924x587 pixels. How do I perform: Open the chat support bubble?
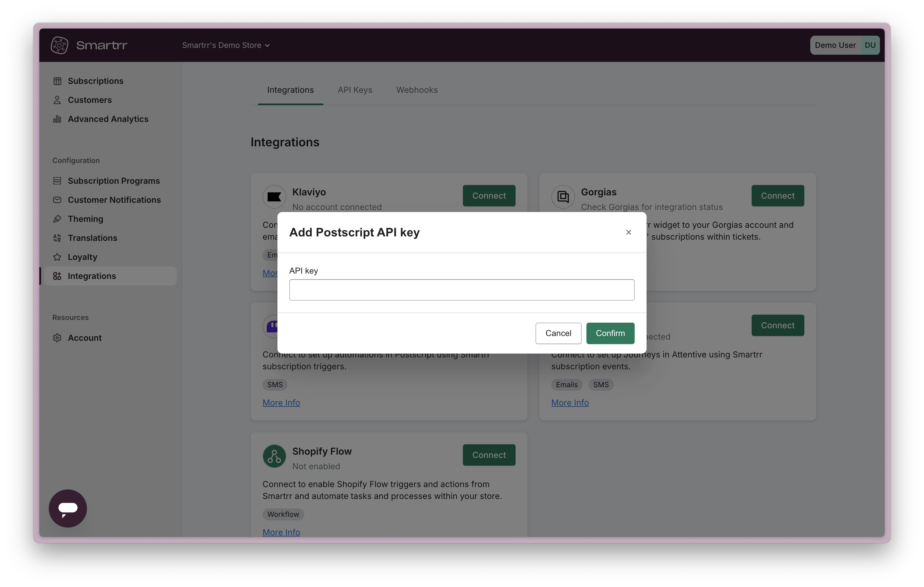[x=68, y=508]
